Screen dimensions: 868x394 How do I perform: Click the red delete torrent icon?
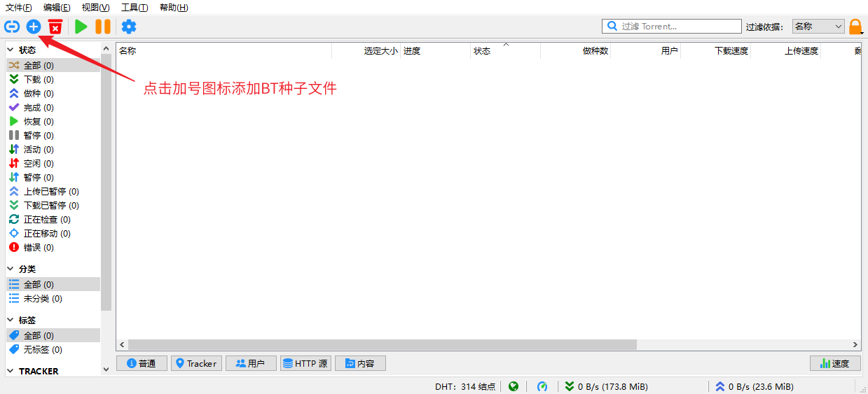(55, 27)
